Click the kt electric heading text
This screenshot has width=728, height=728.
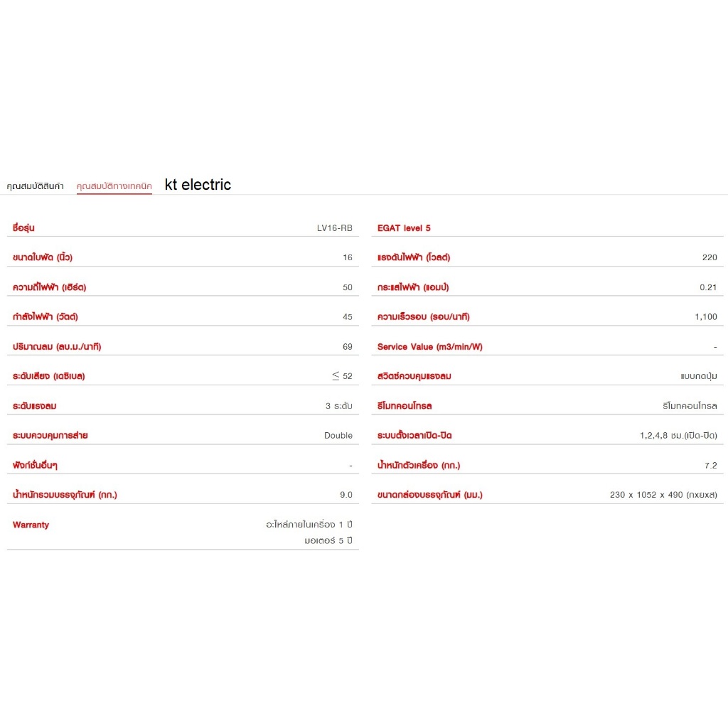click(198, 185)
